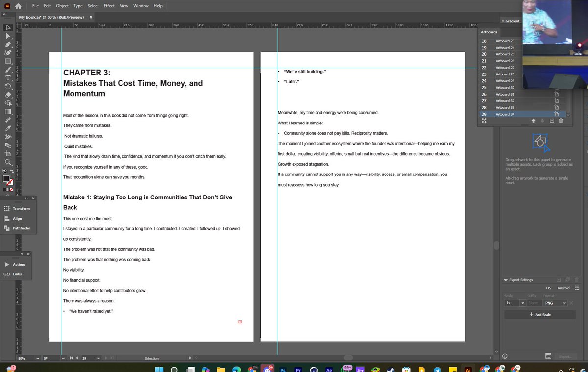588x372 pixels.
Task: Select the Eyedropper tool
Action: (x=8, y=128)
